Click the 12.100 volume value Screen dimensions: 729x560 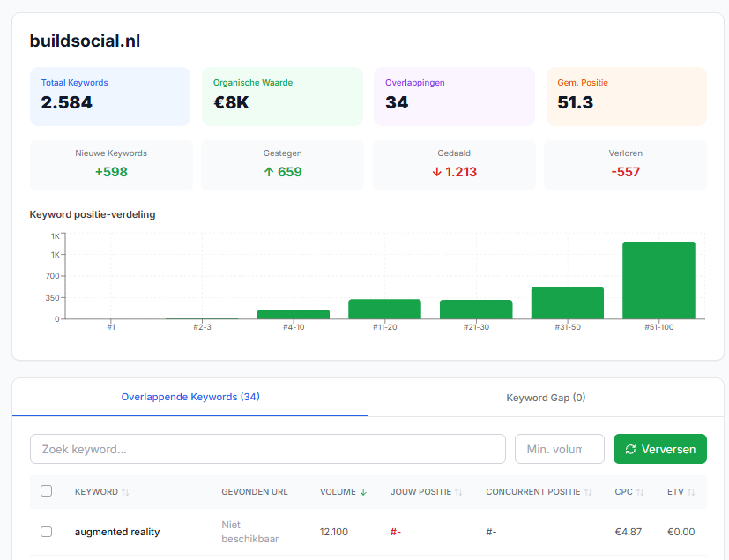click(x=334, y=532)
